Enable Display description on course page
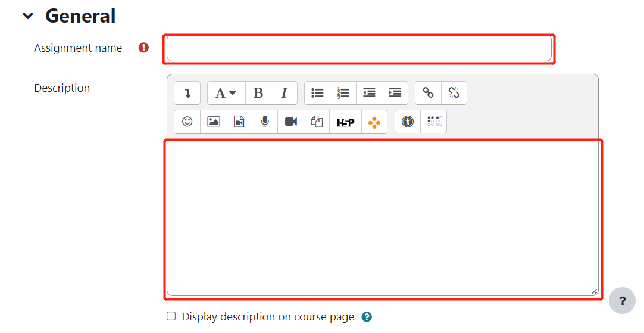 pyautogui.click(x=171, y=316)
